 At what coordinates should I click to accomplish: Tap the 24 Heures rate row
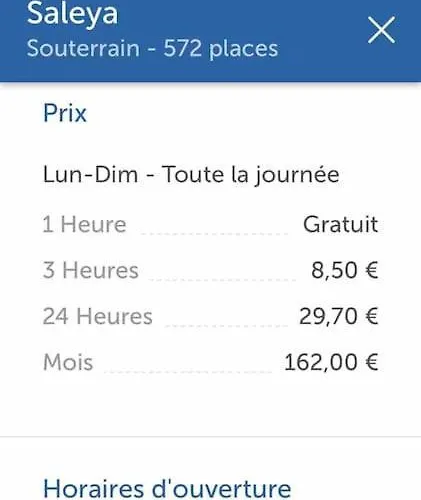click(210, 316)
